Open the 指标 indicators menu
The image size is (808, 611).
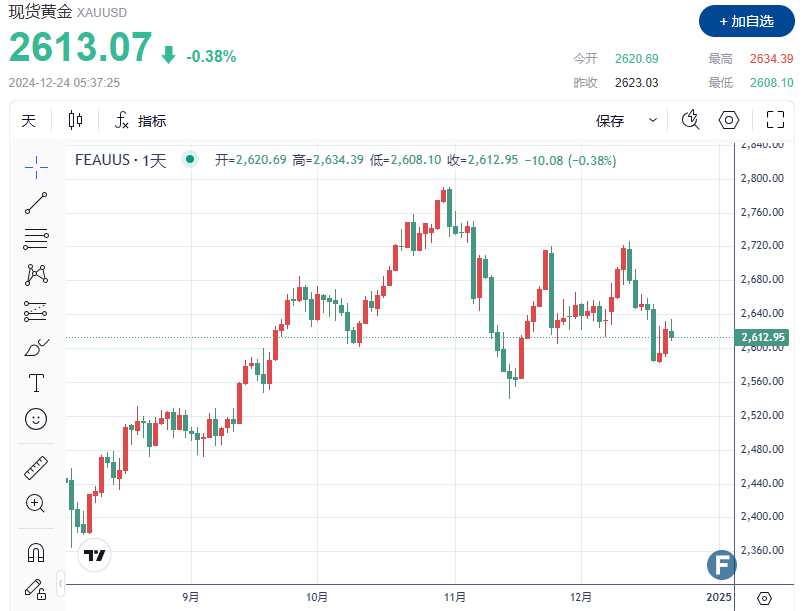click(x=147, y=119)
